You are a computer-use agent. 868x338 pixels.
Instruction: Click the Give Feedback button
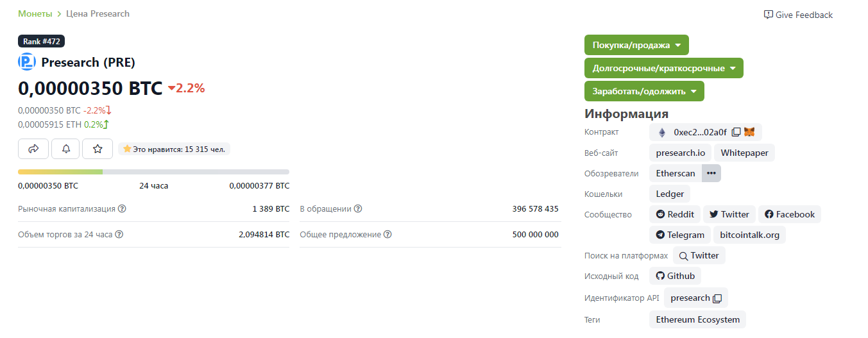pyautogui.click(x=798, y=15)
